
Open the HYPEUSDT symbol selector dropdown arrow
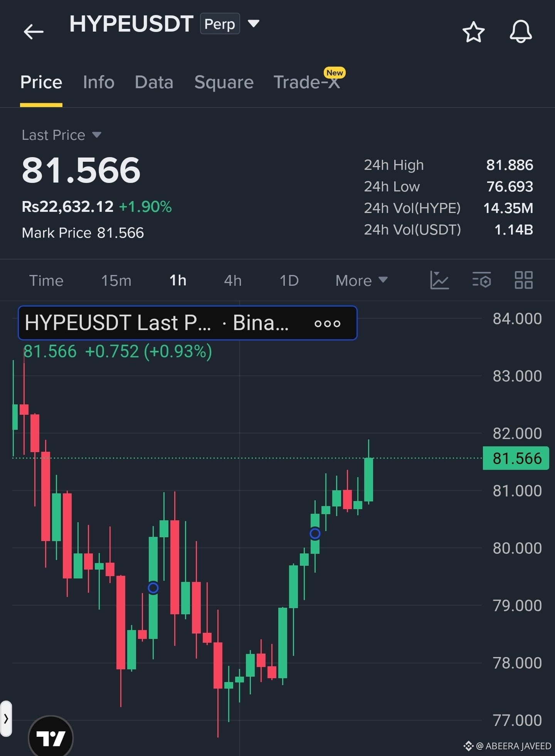(253, 24)
